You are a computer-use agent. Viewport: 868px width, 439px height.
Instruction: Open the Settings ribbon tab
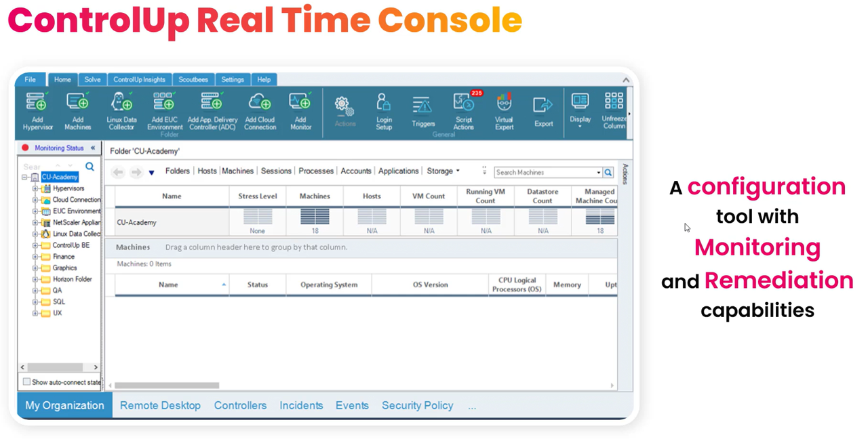coord(233,79)
